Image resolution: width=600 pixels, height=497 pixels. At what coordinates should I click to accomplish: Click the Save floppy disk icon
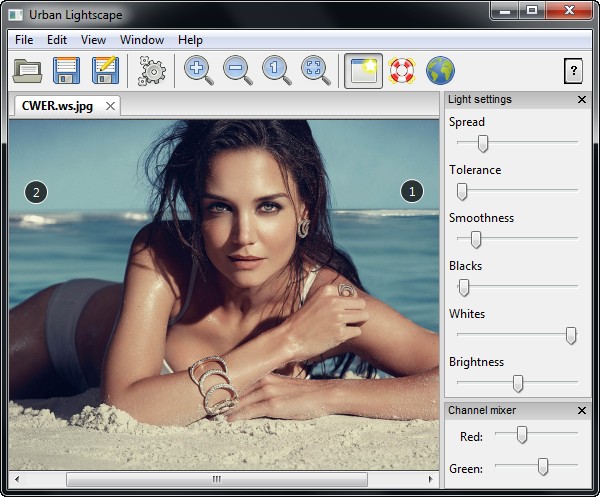pos(66,71)
